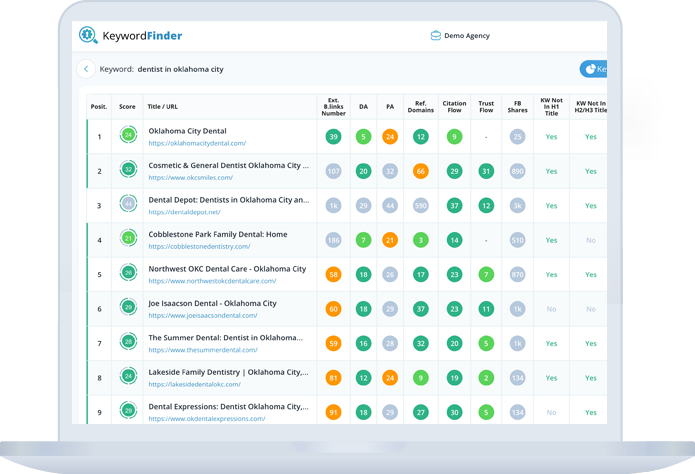This screenshot has width=695, height=474.
Task: Select the Joe Isaacson Dental title
Action: point(212,303)
